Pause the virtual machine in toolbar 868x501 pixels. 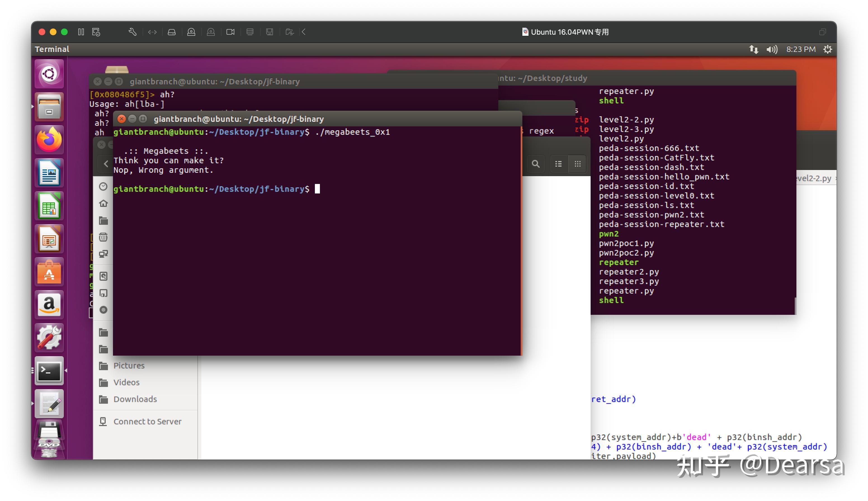81,32
